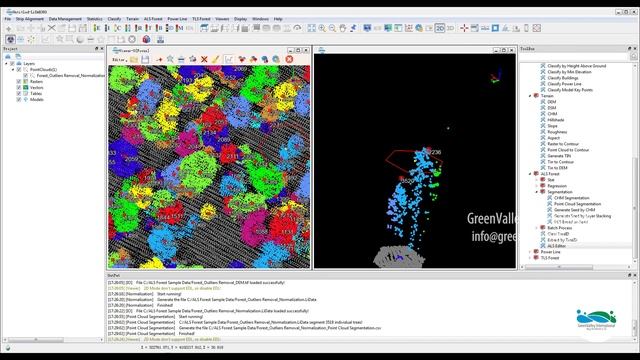Viewport: 640px width, 360px height.
Task: Click the red circle exit icon in editor toolbar
Action: tap(289, 59)
